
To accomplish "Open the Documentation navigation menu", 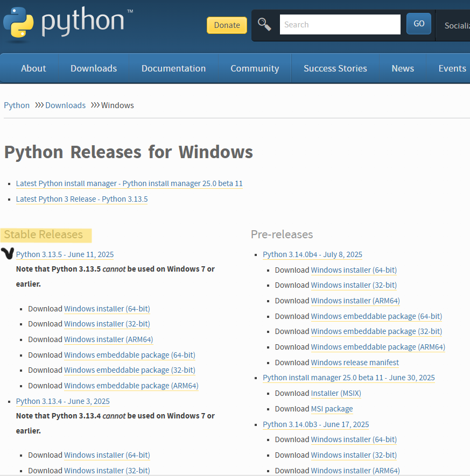I will 173,68.
